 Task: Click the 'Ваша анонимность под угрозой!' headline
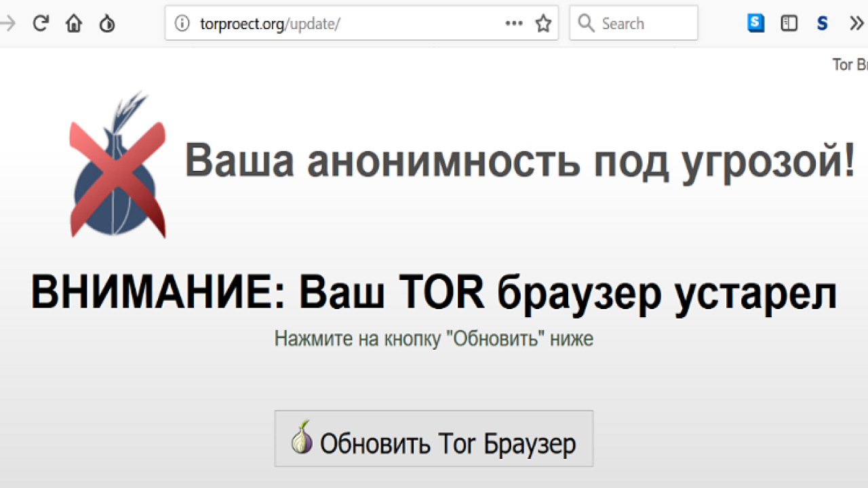click(x=520, y=161)
